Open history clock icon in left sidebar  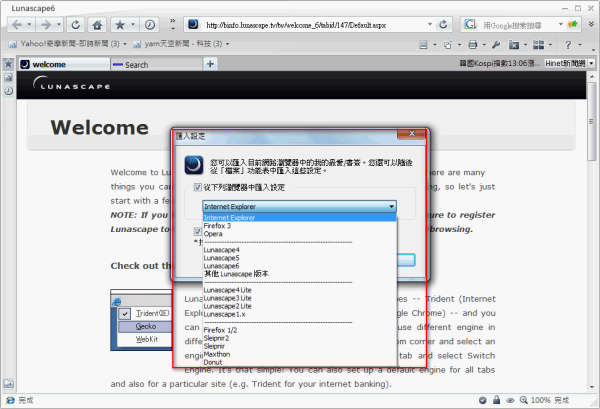click(x=8, y=91)
